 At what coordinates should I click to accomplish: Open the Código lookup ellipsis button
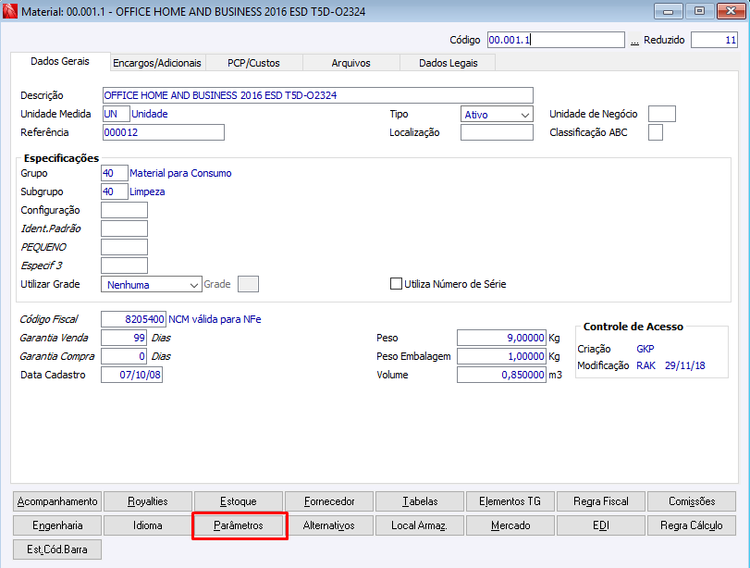tap(634, 41)
